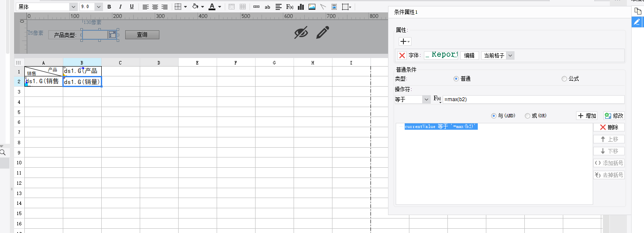Click the copy pages icon at right edge
The image size is (644, 233).
(638, 11)
